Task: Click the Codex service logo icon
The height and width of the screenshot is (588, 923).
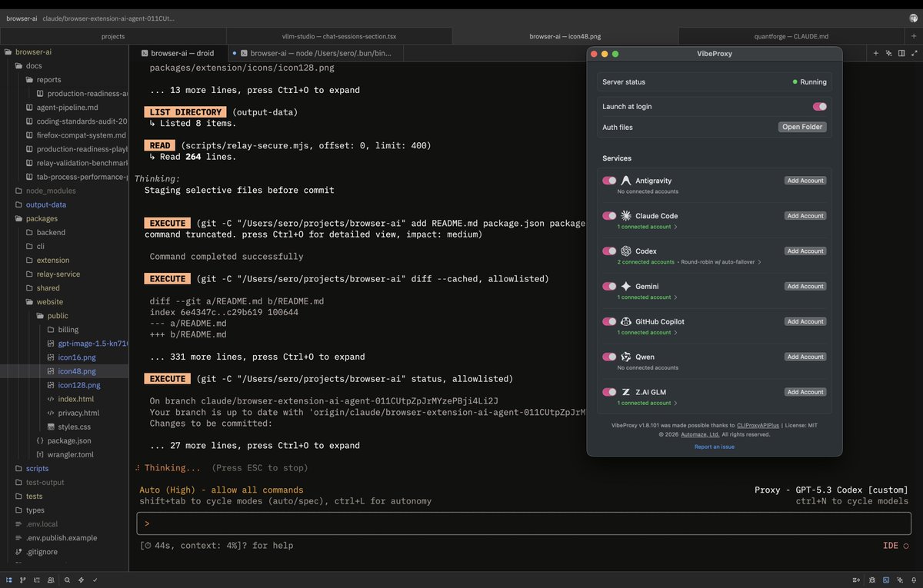Action: coord(626,251)
